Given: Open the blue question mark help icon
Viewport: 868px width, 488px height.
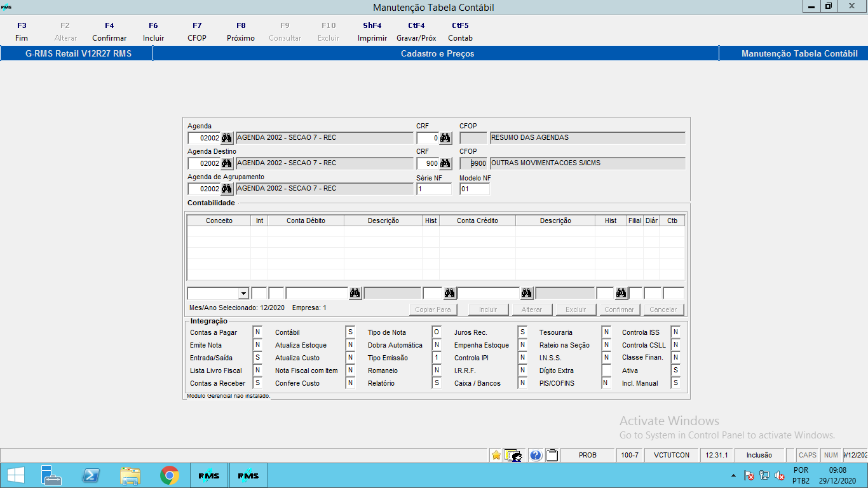Looking at the screenshot, I should pyautogui.click(x=535, y=455).
